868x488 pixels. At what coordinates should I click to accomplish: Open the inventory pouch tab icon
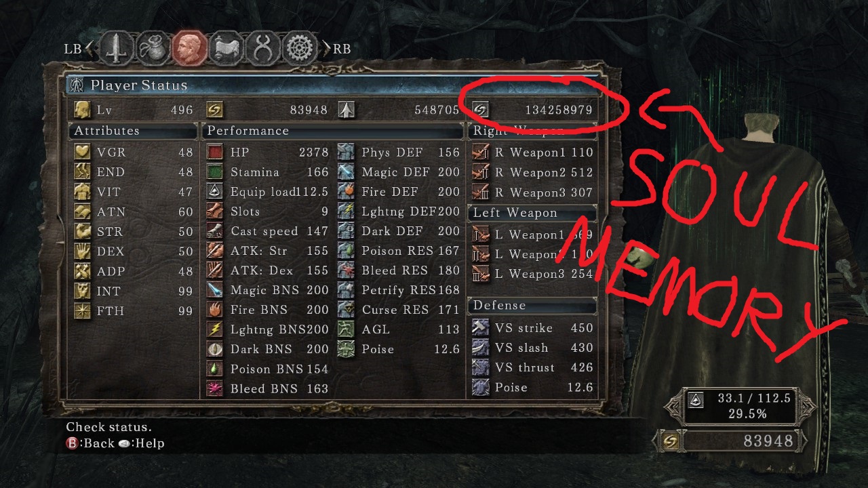[x=153, y=48]
